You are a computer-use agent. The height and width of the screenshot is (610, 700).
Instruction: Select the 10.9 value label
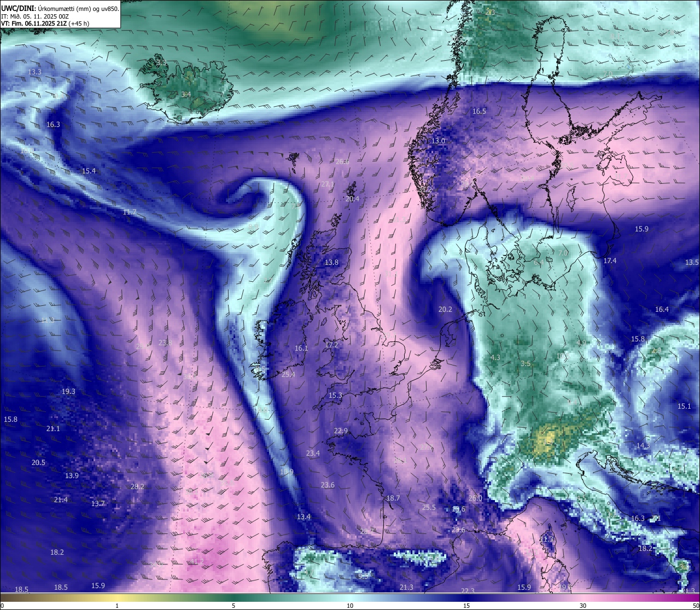287,472
